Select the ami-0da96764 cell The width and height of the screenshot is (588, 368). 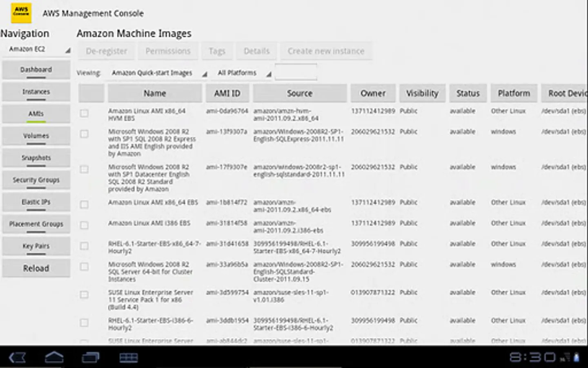[x=227, y=111]
